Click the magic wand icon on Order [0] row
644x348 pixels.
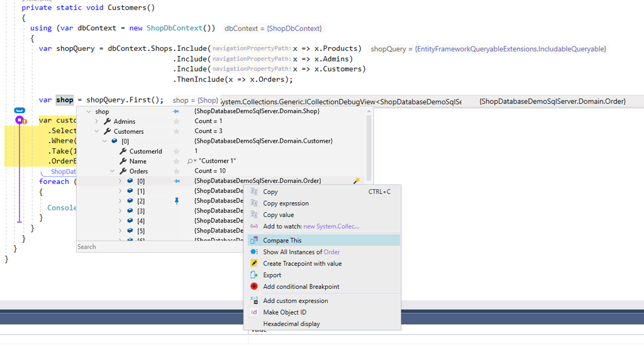tap(357, 180)
